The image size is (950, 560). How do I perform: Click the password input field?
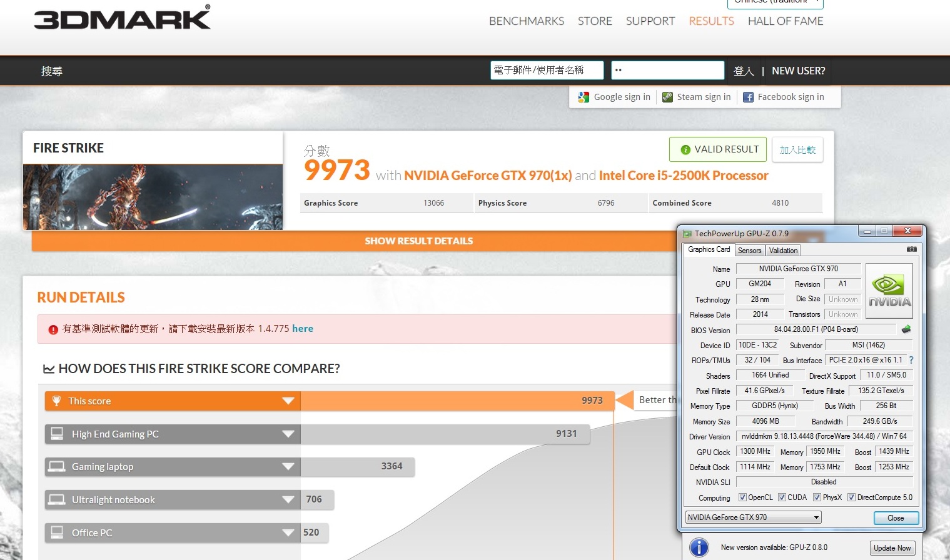tap(668, 70)
